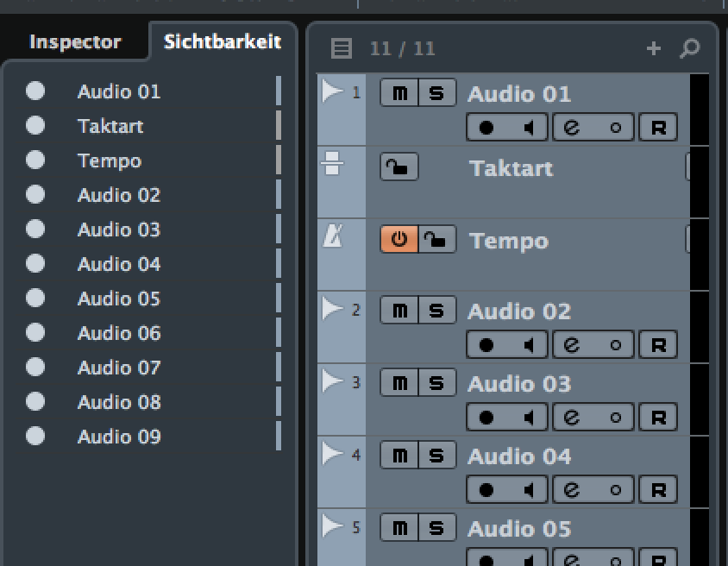
Task: Enable Read automation on Audio 04
Action: point(658,490)
